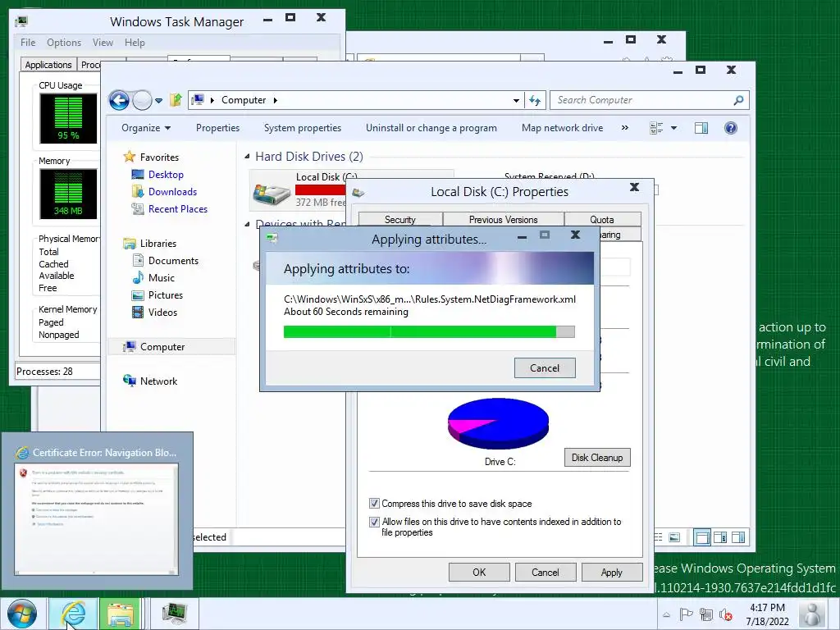Open the recent locations dropdown arrow
The width and height of the screenshot is (840, 630).
[x=158, y=100]
